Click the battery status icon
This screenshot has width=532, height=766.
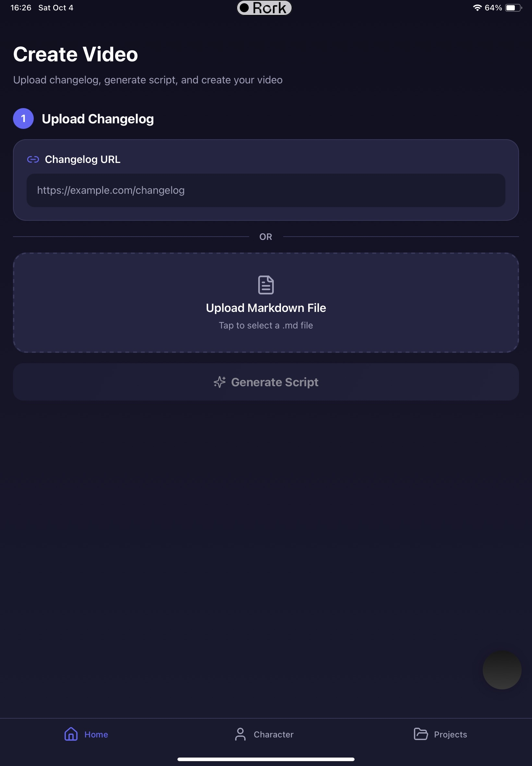tap(514, 8)
